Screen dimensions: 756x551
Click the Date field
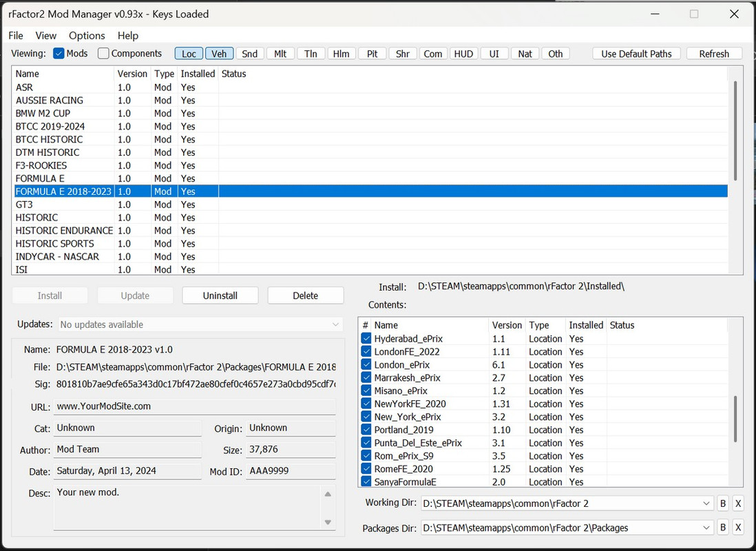pos(128,471)
